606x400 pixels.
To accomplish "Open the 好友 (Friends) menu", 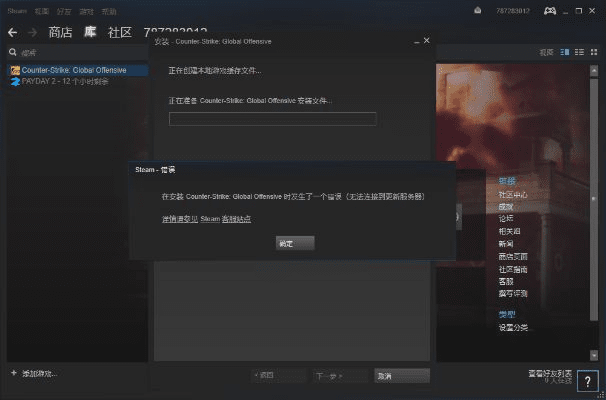I will click(64, 12).
